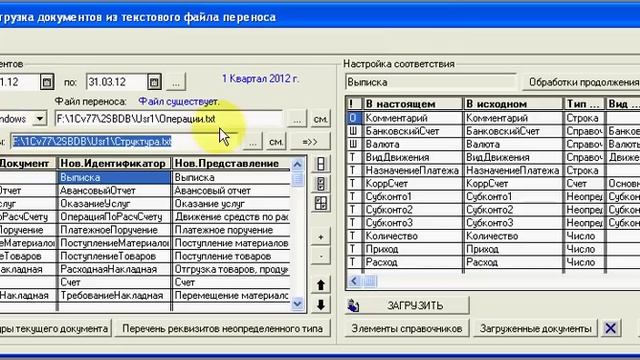Uncheck all documents with empty-boxes icon

click(321, 164)
